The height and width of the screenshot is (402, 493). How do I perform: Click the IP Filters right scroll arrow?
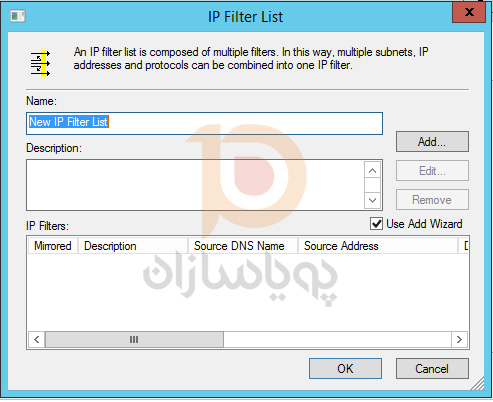tap(459, 340)
